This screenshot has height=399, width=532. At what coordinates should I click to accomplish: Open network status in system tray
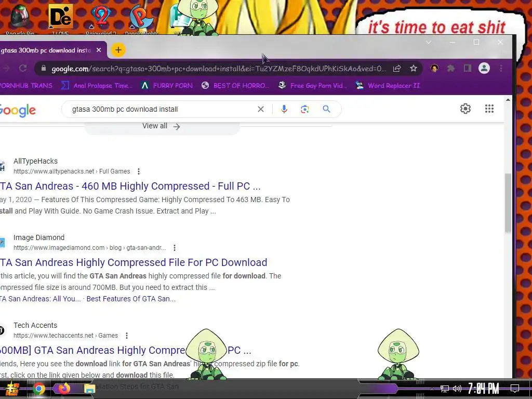[445, 389]
